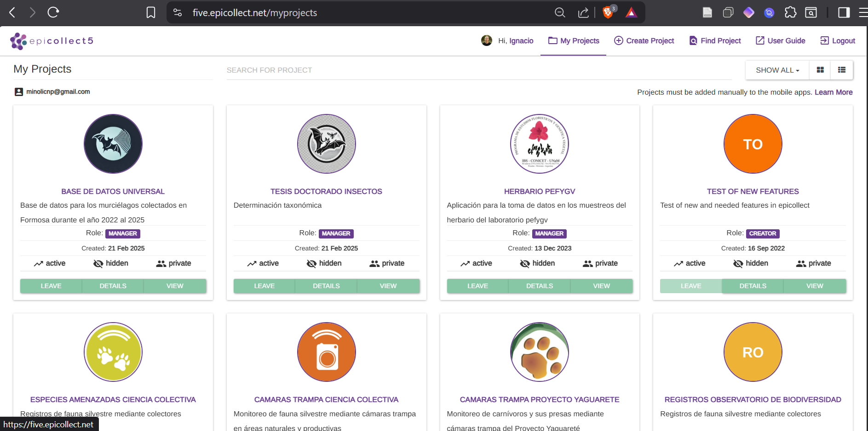Switch to list view layout
868x431 pixels.
(x=841, y=70)
